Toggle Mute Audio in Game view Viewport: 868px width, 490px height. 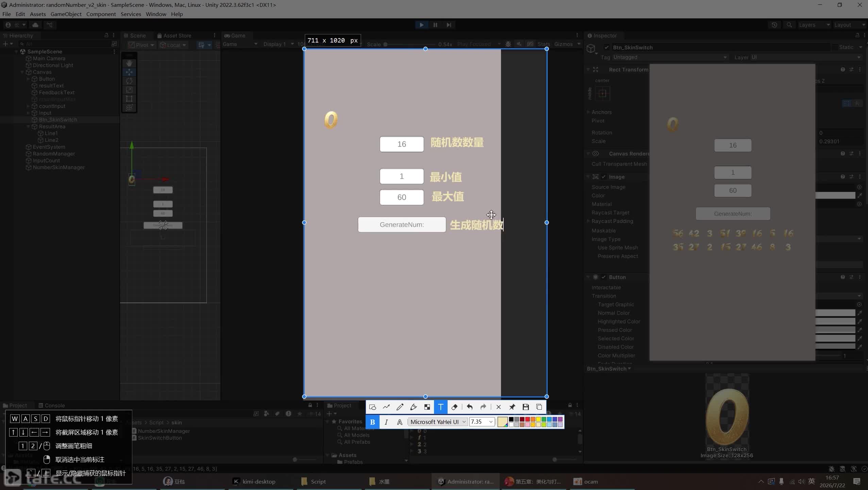tap(519, 44)
